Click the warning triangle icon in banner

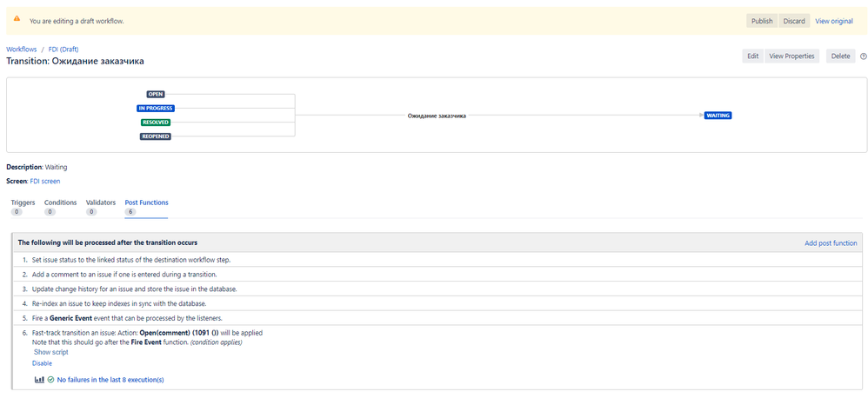[x=17, y=18]
